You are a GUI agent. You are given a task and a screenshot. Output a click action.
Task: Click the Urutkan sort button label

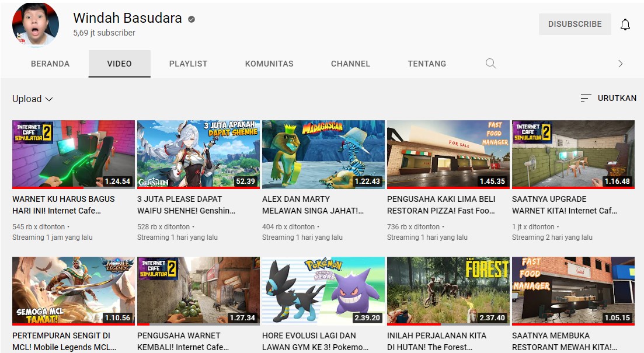(617, 98)
